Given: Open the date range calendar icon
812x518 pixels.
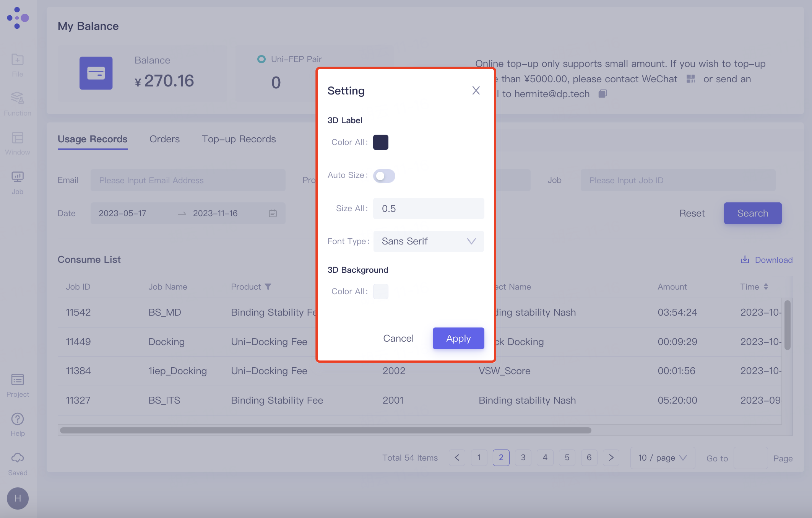Looking at the screenshot, I should click(273, 213).
